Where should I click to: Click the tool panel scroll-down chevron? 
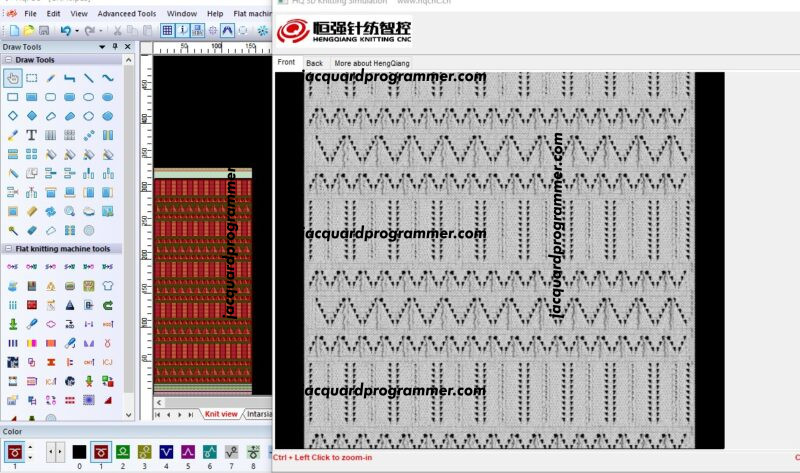coord(129,415)
